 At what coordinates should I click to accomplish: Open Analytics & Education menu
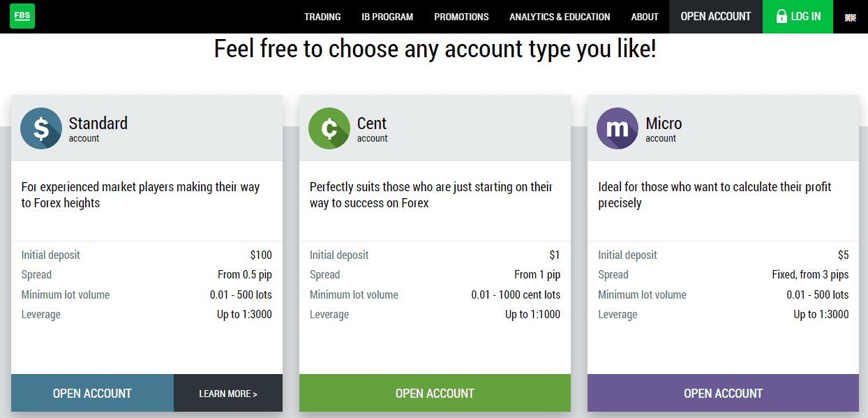click(560, 17)
